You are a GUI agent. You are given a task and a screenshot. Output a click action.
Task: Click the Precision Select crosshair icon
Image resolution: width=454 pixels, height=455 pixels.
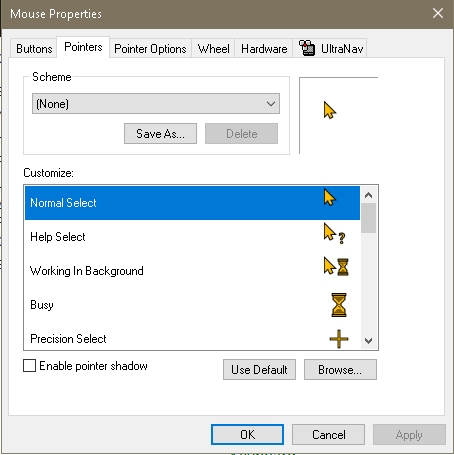pos(339,339)
